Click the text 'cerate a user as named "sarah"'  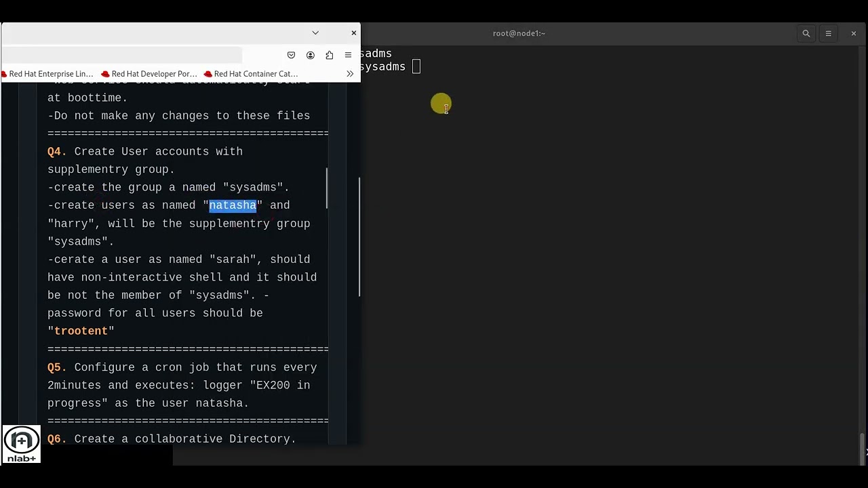tap(158, 260)
